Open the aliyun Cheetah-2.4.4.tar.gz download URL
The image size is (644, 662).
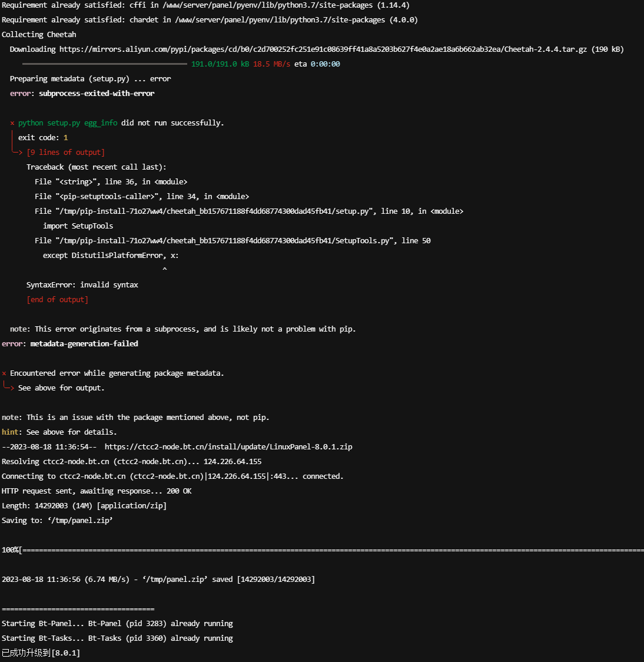(323, 49)
